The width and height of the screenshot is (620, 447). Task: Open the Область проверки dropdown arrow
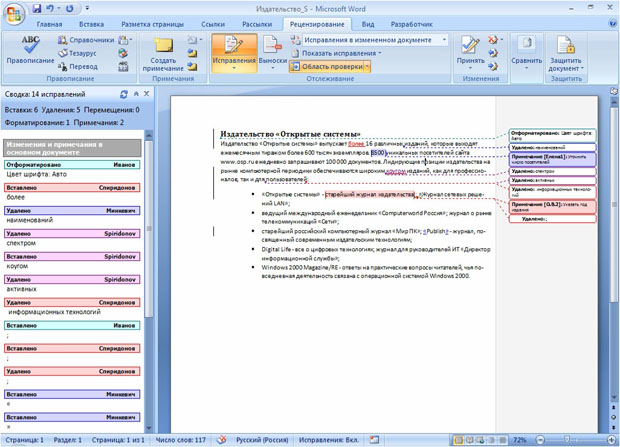[x=367, y=67]
